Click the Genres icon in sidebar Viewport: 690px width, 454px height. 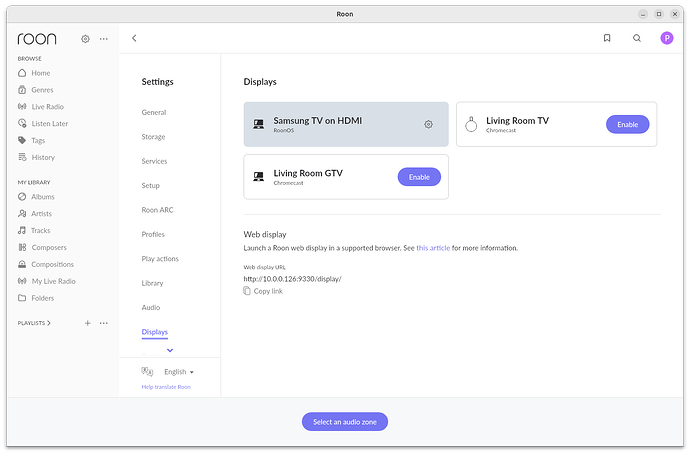click(x=22, y=90)
